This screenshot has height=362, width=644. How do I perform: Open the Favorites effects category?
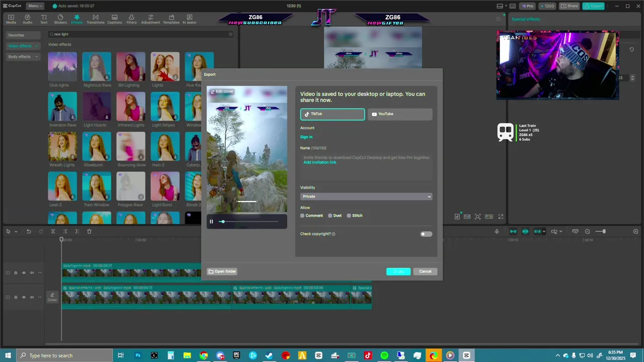tap(23, 35)
